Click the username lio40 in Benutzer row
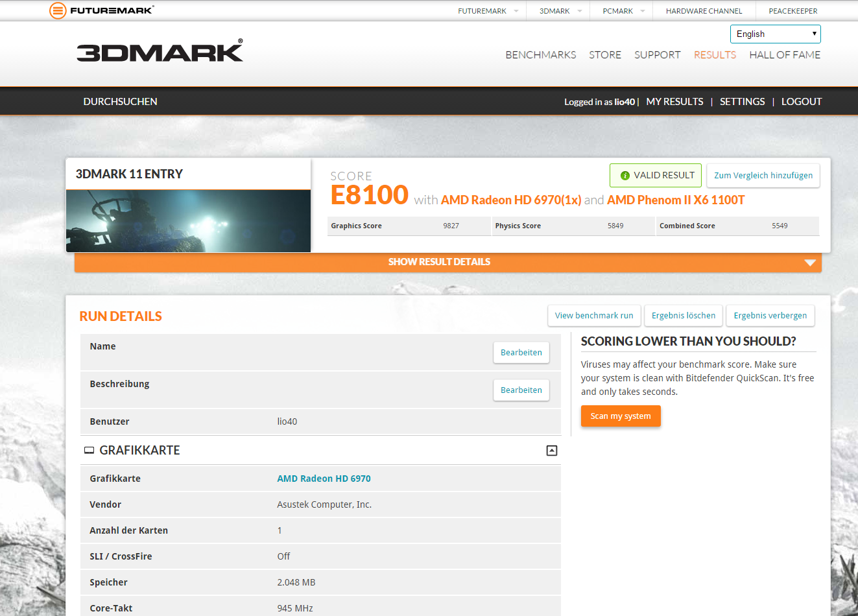858x616 pixels. pyautogui.click(x=287, y=421)
